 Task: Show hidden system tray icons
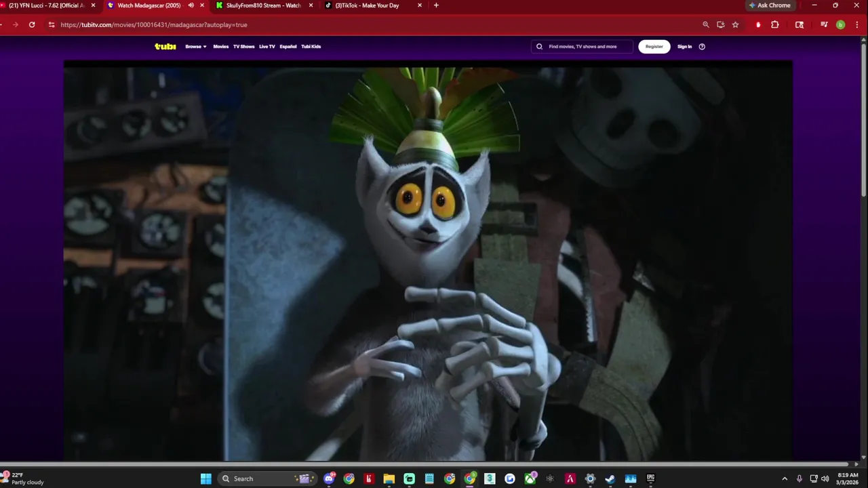click(x=785, y=479)
